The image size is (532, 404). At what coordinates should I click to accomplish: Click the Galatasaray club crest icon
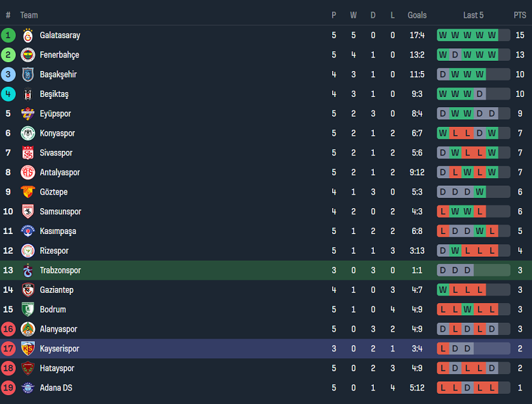click(x=28, y=35)
